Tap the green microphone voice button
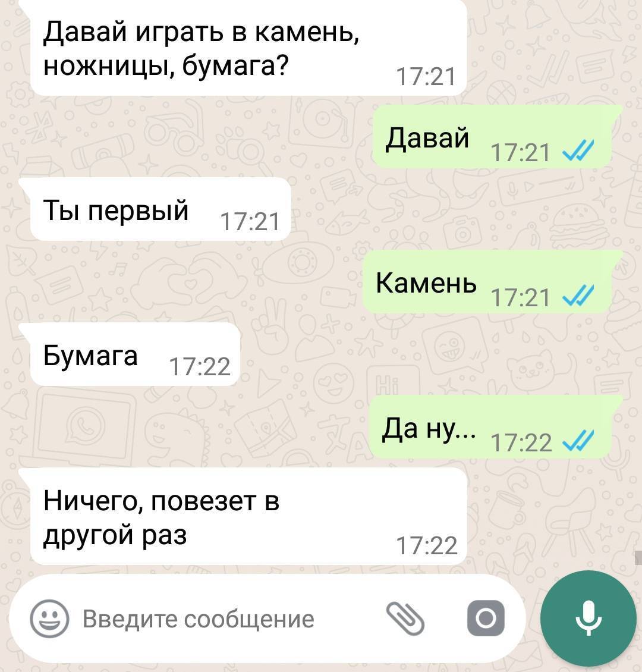Screen dimensions: 642x672 tap(588, 618)
